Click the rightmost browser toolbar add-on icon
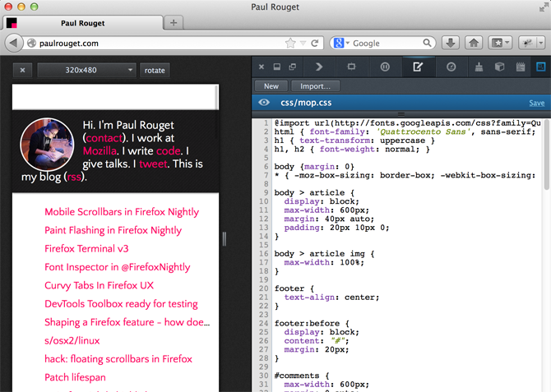 coord(527,44)
